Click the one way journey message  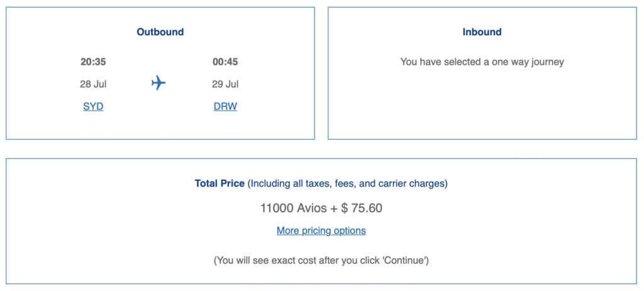click(x=482, y=62)
